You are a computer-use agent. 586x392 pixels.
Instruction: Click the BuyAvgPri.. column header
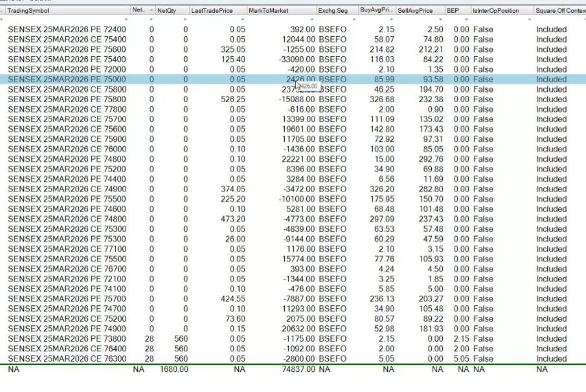click(377, 10)
